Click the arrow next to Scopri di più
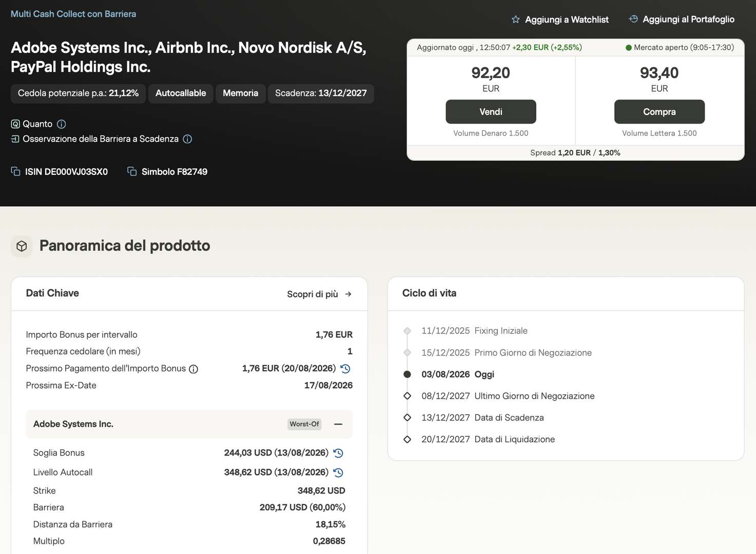Image resolution: width=756 pixels, height=554 pixels. pyautogui.click(x=348, y=294)
